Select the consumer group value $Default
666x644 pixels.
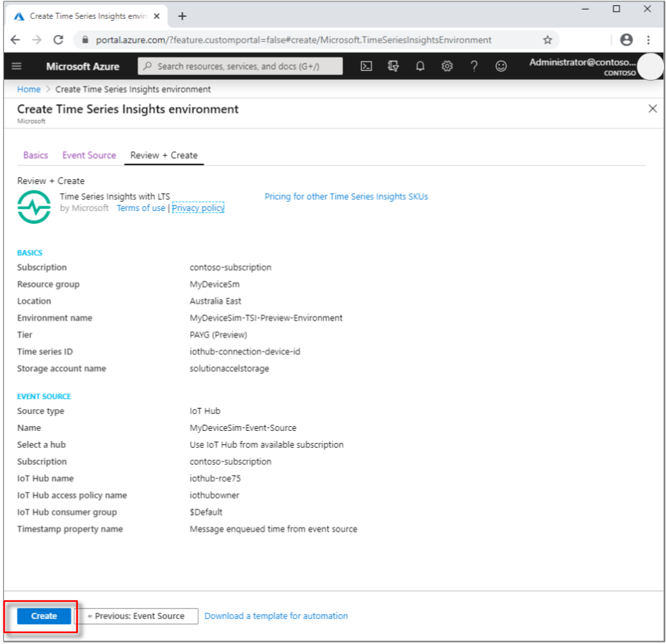coord(206,512)
